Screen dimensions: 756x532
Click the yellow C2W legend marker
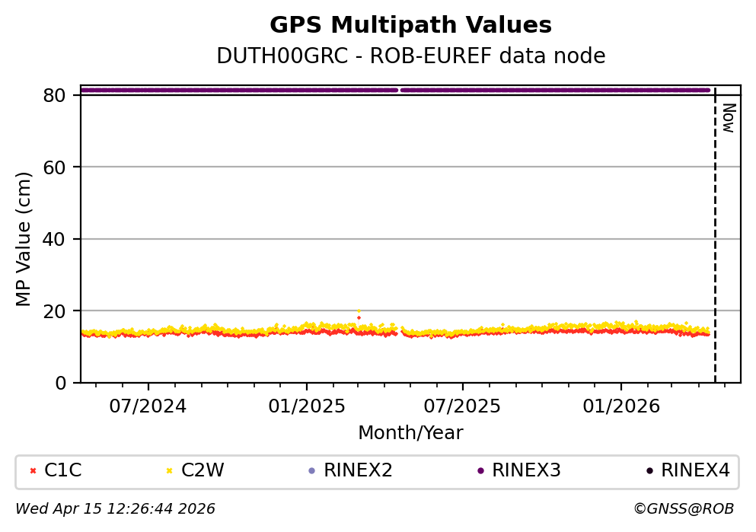pos(169,471)
